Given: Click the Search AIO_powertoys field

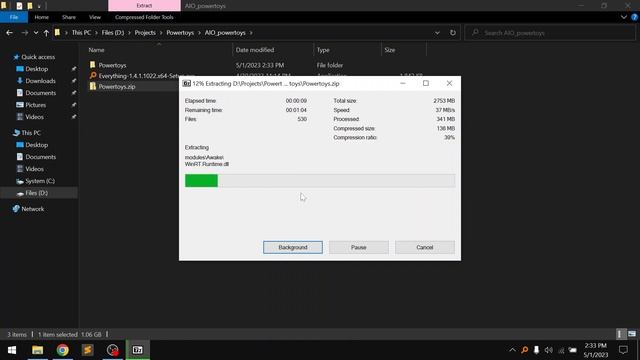Looking at the screenshot, I should (550, 33).
